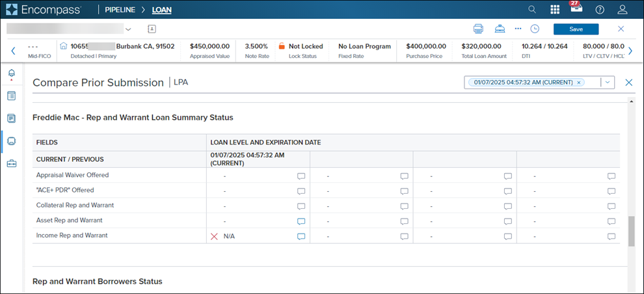Open the user profile icon
Screen dimensions: 644x294
coord(623,10)
